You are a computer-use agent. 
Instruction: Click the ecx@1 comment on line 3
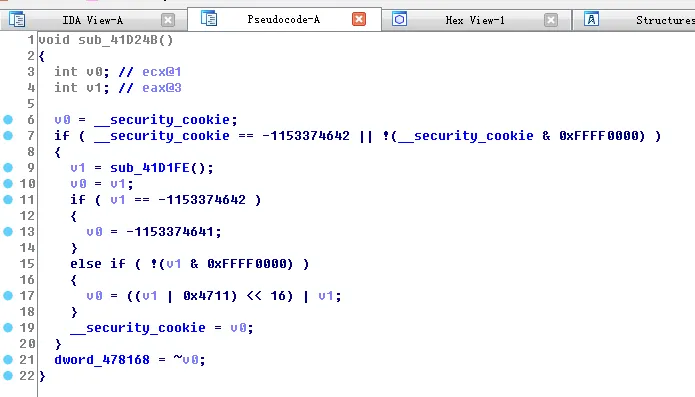pos(161,72)
